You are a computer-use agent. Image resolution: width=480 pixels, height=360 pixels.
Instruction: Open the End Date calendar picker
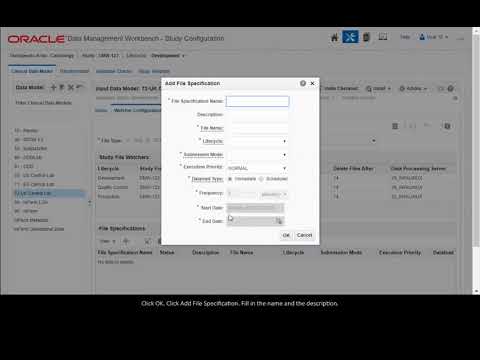point(279,221)
